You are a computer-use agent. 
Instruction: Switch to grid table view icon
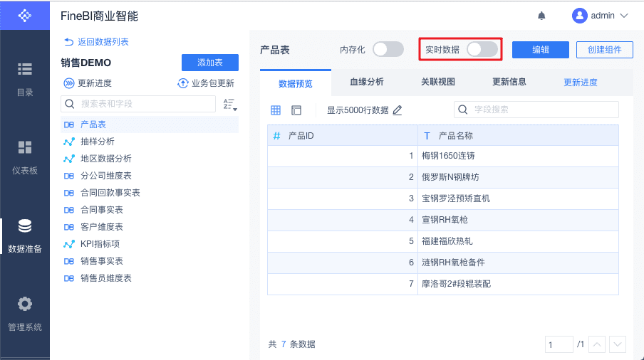pos(276,110)
